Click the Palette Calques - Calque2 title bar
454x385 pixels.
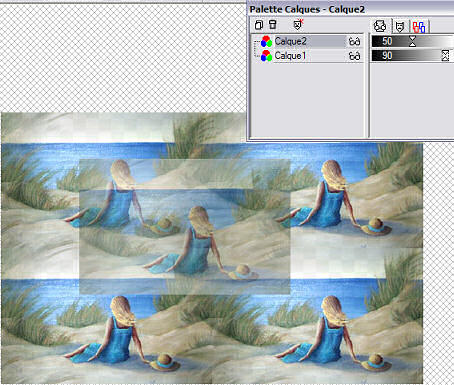point(350,9)
